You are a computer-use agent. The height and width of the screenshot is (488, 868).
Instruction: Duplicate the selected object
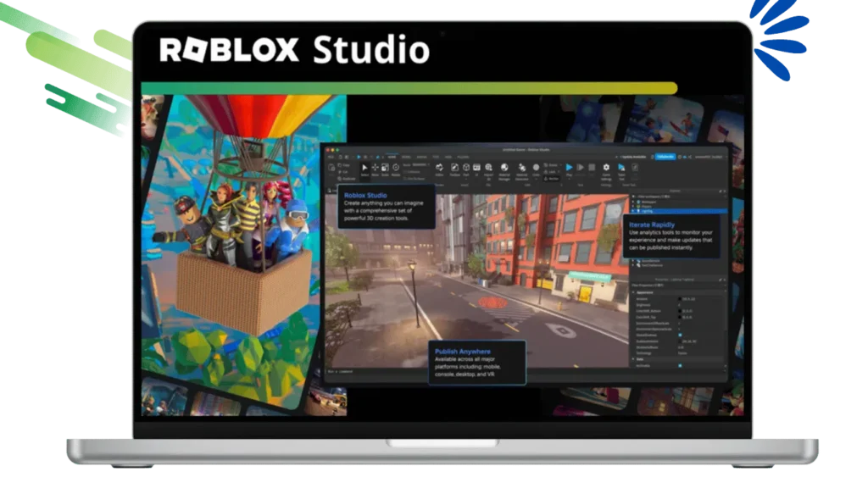pyautogui.click(x=347, y=179)
